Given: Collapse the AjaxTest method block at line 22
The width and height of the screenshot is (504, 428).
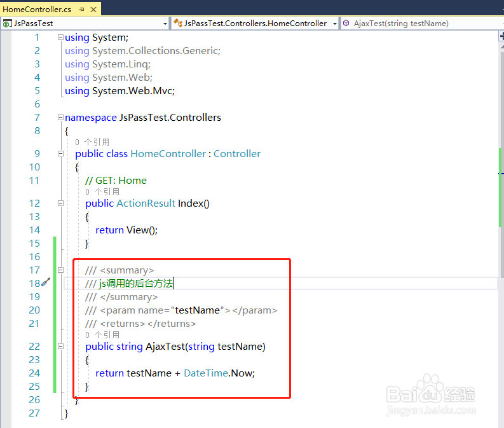Looking at the screenshot, I should pyautogui.click(x=60, y=347).
